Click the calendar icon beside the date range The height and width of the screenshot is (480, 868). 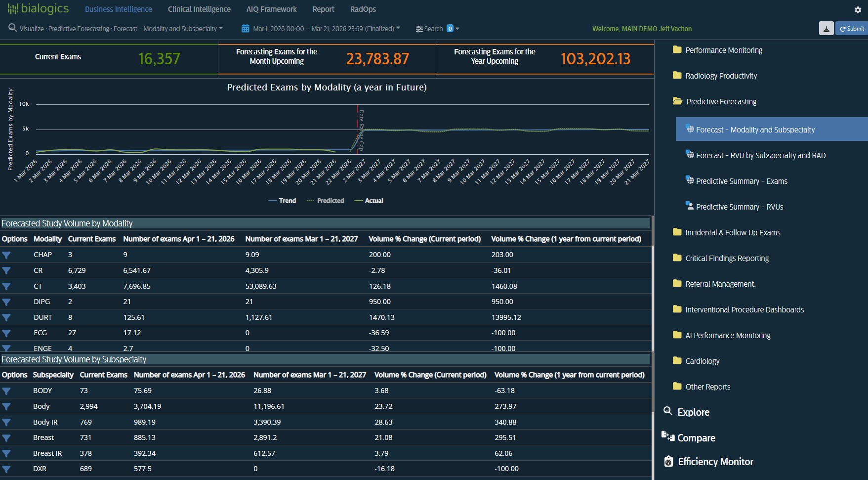(x=245, y=28)
